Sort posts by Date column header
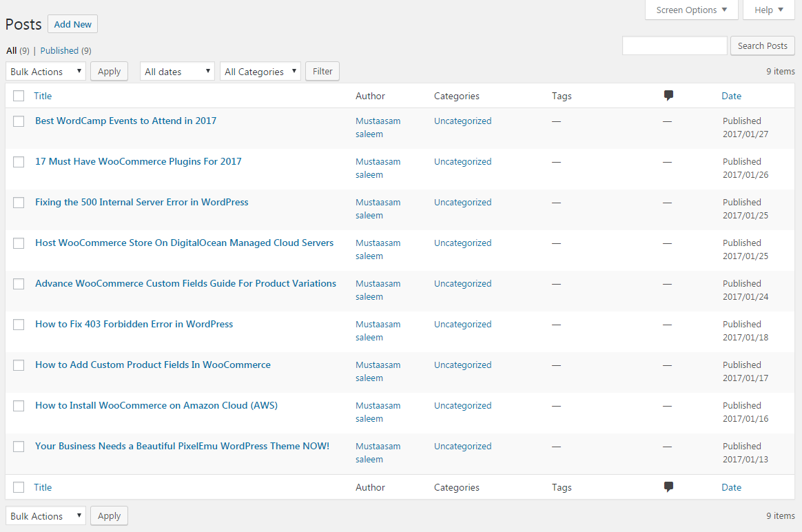 pyautogui.click(x=731, y=96)
